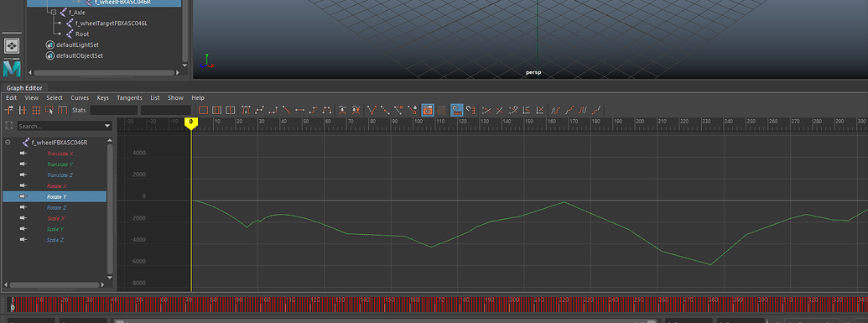The height and width of the screenshot is (323, 868).
Task: Click the Swap Buffer Curves icon
Action: [356, 110]
